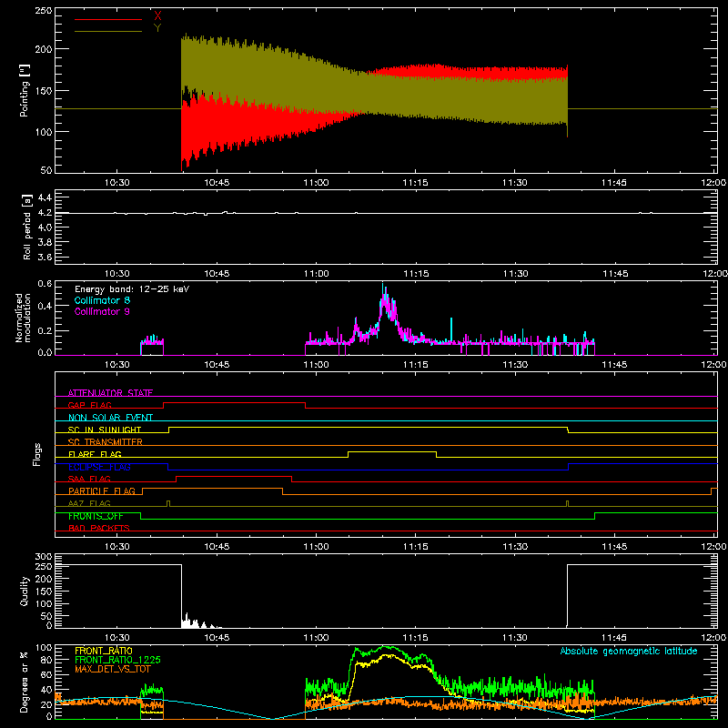Click the 0.6 tick on the modulation axis
The height and width of the screenshot is (728, 728).
pos(45,283)
